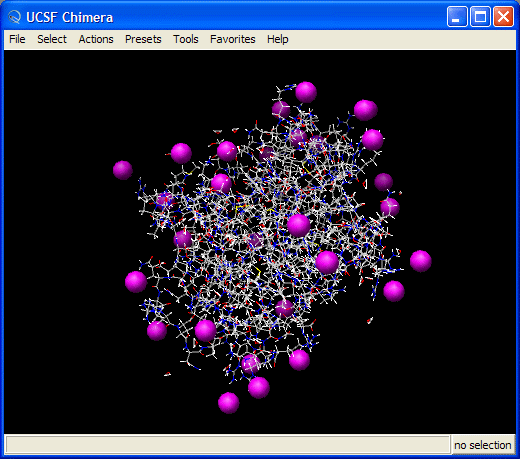The width and height of the screenshot is (520, 459).
Task: Open the Actions menu
Action: (x=96, y=39)
